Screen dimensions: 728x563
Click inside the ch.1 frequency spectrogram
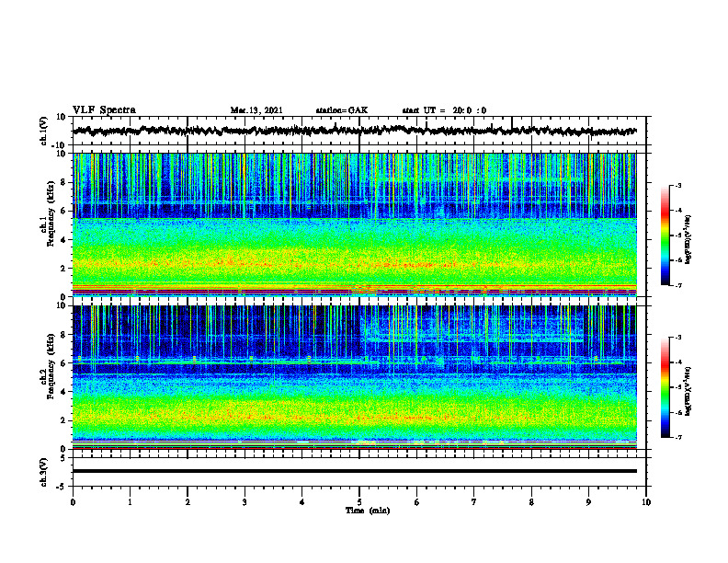354,224
